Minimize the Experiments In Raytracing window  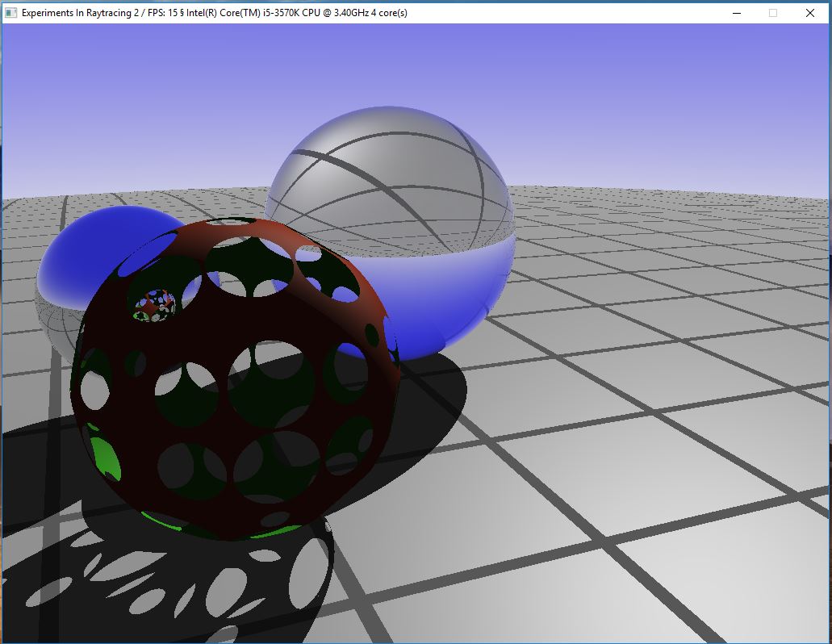[735, 13]
